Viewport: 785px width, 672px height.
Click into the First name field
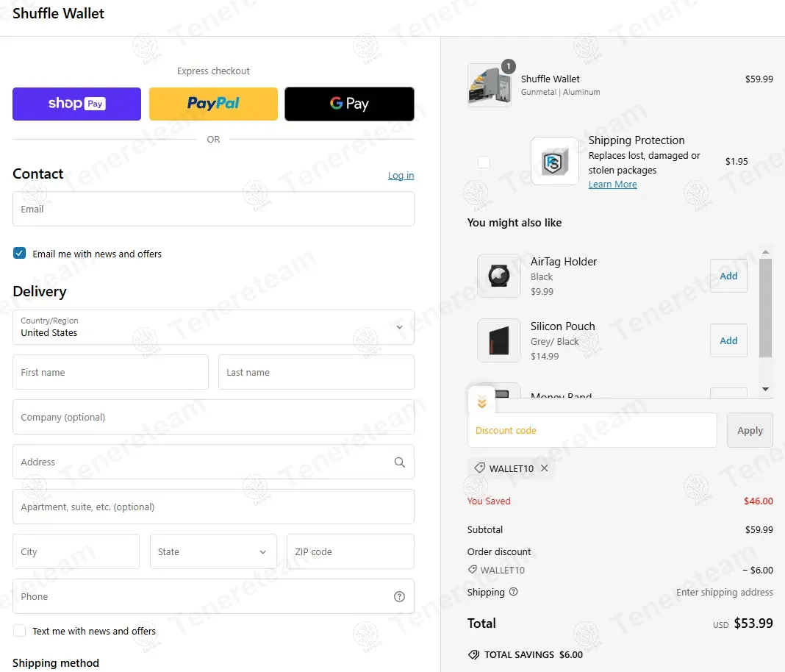[x=111, y=372]
